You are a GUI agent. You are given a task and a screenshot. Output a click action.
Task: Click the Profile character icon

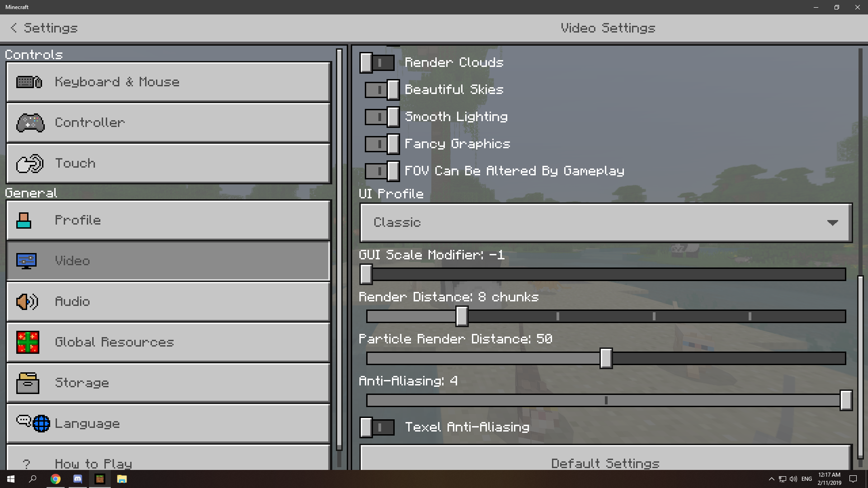pyautogui.click(x=24, y=221)
